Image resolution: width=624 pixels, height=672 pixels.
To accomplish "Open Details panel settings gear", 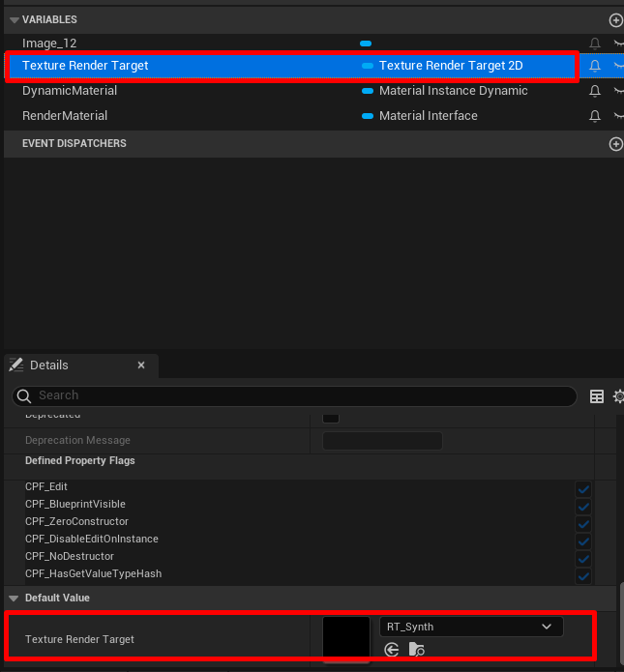I will pyautogui.click(x=618, y=396).
